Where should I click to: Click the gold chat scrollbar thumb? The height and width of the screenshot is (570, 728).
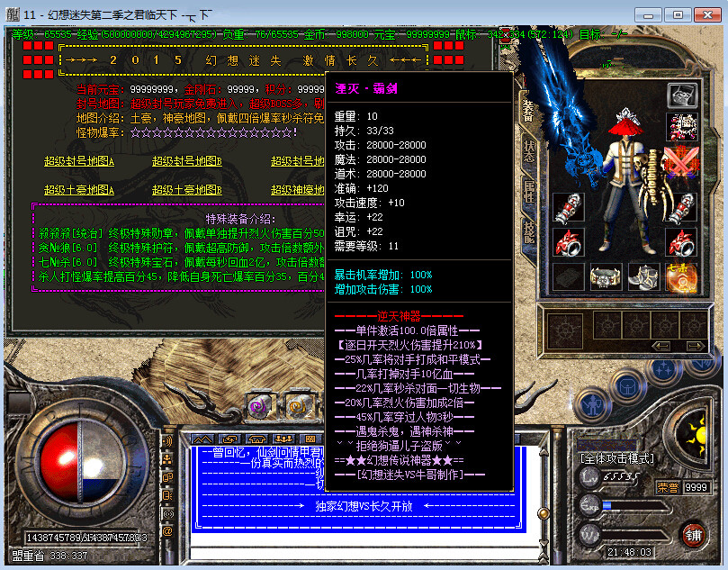(x=543, y=513)
